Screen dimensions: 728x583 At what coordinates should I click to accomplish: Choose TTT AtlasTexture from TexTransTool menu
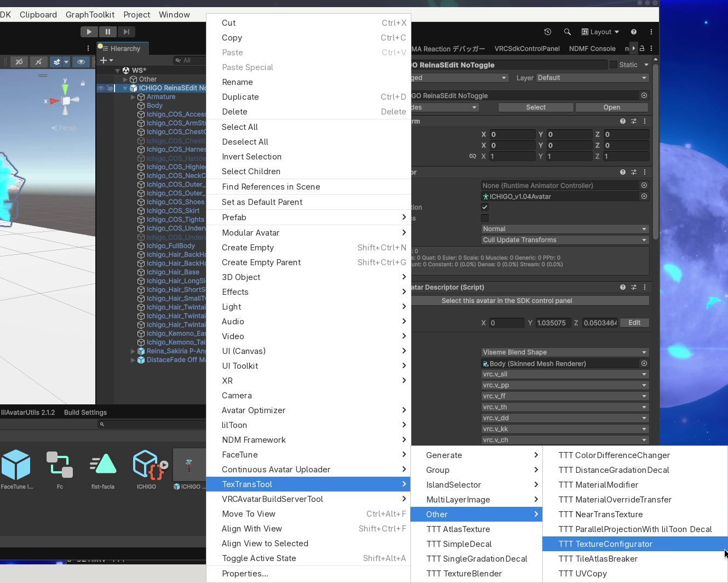click(476, 529)
